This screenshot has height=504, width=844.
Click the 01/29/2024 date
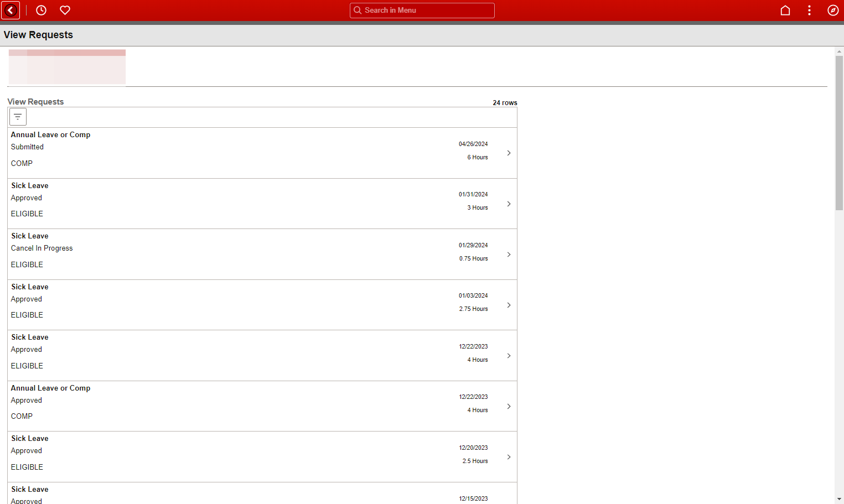(473, 245)
